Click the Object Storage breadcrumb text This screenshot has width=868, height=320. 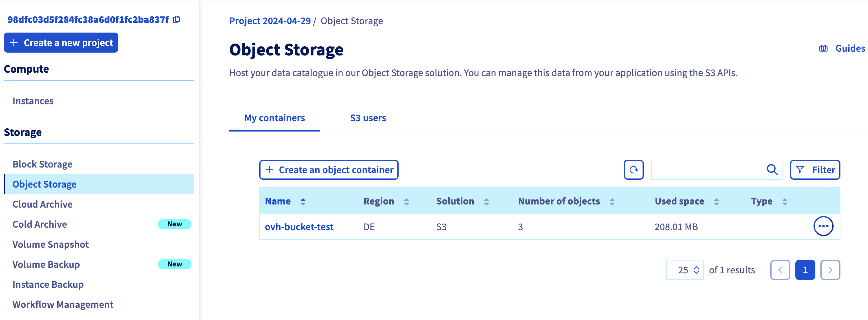351,21
